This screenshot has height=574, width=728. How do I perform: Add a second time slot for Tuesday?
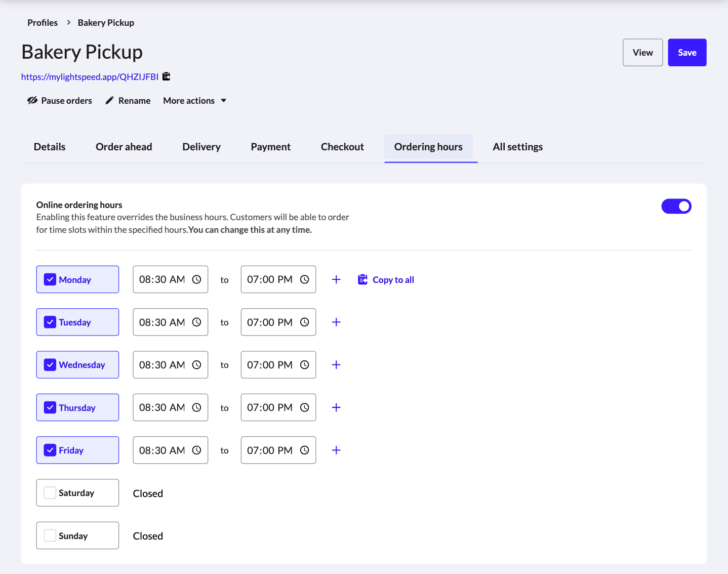pos(336,322)
